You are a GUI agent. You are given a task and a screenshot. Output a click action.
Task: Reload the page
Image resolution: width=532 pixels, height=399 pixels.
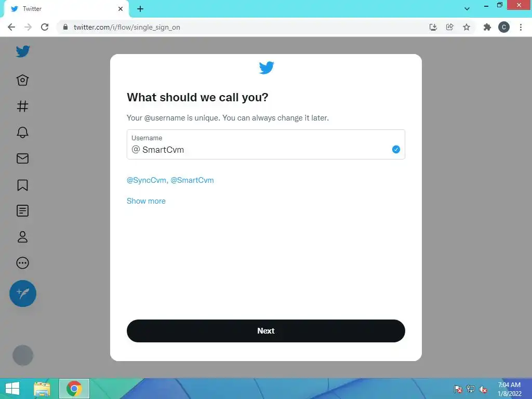point(45,27)
